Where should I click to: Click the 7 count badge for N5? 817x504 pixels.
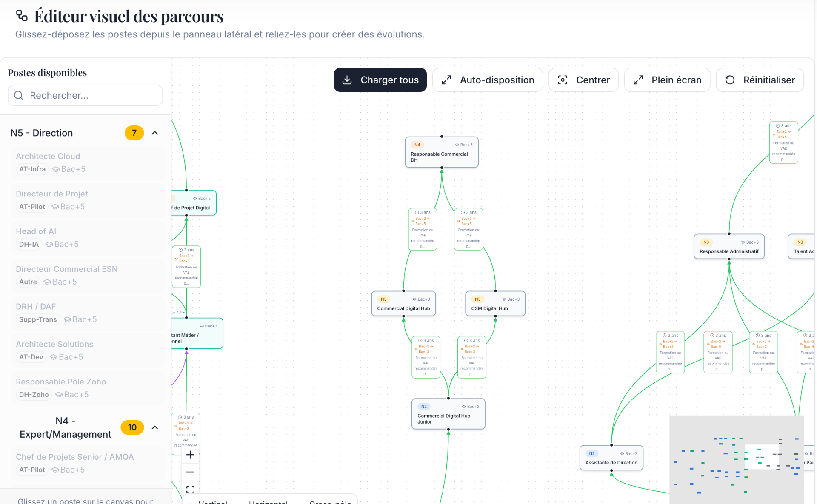tap(134, 133)
